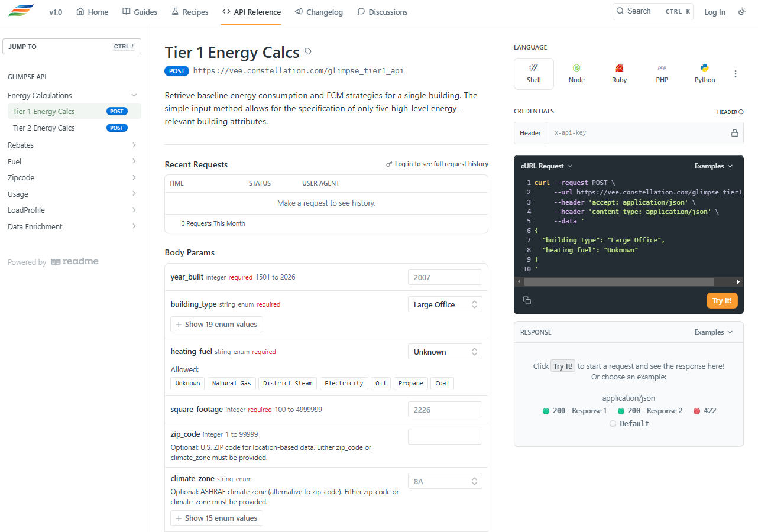This screenshot has width=758, height=532.
Task: Click the v1.0 version label
Action: click(56, 12)
